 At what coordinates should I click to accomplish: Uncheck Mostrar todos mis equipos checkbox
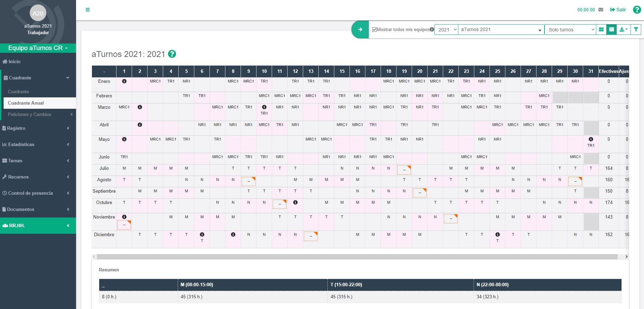[x=374, y=30]
